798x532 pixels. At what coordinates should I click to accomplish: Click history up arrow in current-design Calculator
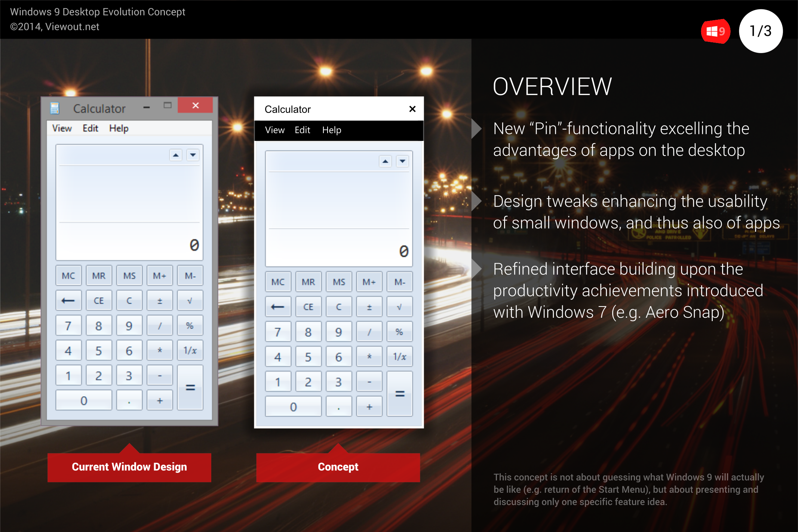click(x=176, y=155)
